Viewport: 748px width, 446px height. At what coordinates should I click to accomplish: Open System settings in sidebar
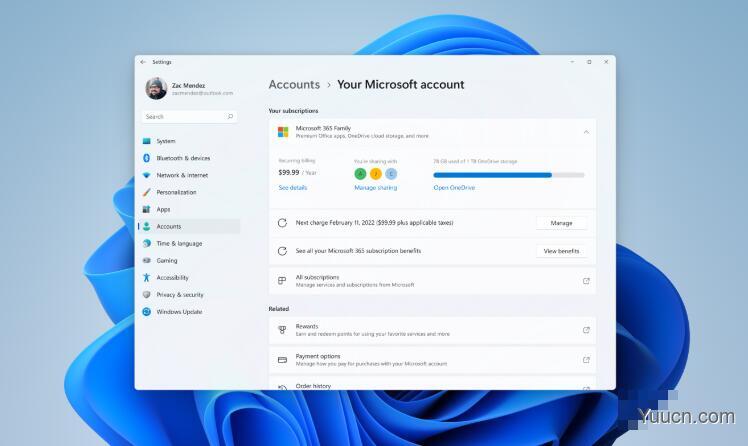[x=189, y=141]
